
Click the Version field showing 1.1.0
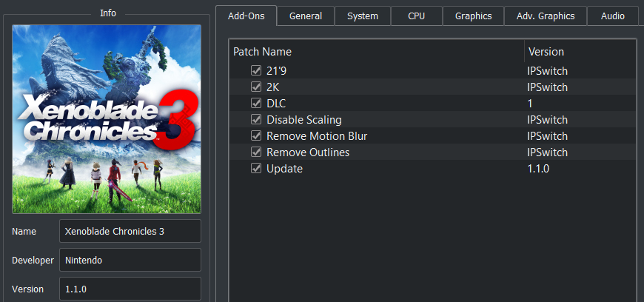click(130, 289)
